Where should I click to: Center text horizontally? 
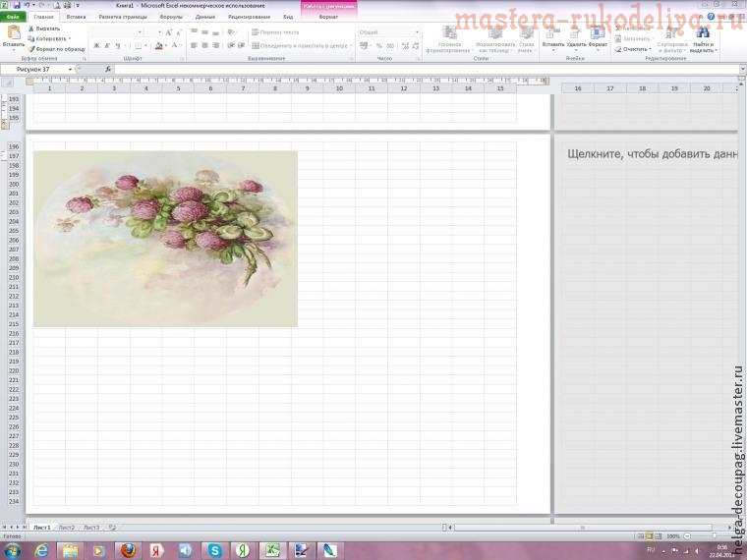tap(204, 45)
